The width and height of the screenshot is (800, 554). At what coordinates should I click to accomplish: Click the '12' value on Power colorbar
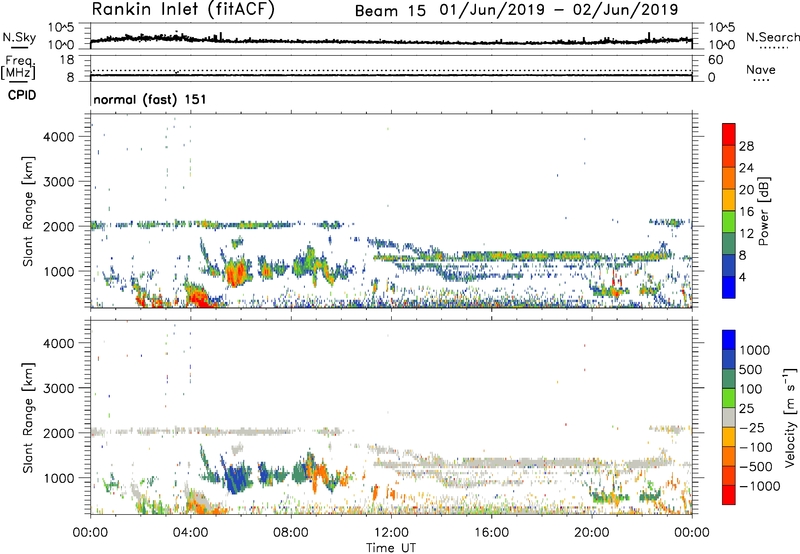[746, 233]
